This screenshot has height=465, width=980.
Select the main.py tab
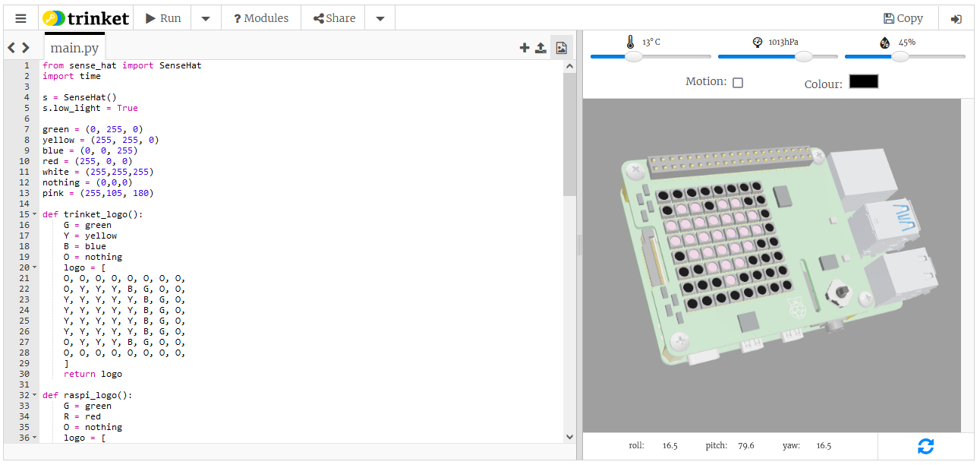(x=74, y=49)
